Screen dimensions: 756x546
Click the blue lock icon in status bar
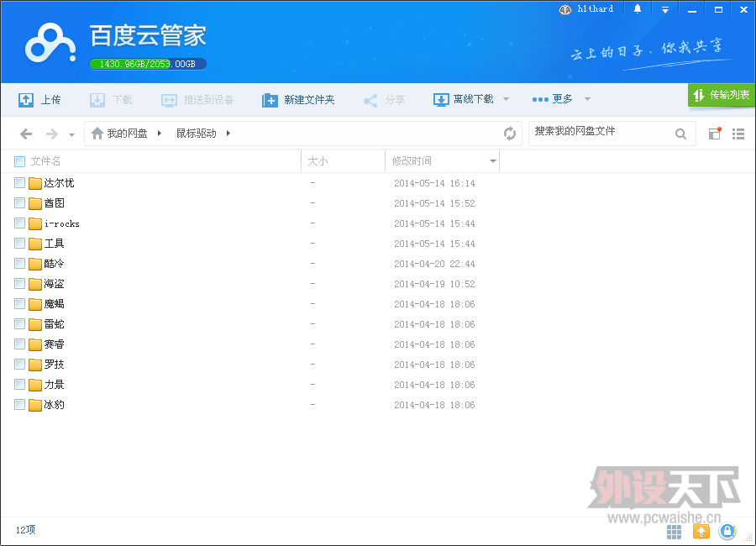[727, 532]
